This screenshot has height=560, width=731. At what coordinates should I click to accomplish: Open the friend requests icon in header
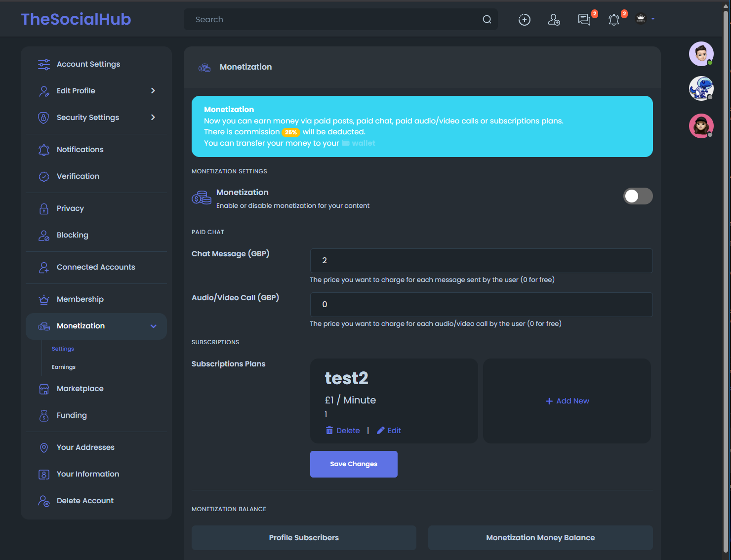554,20
